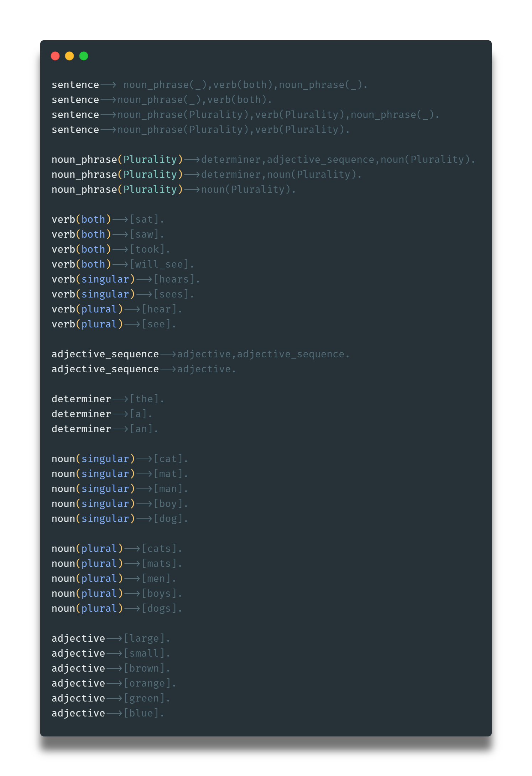
Task: Click the adjective 'large' terminal
Action: [x=144, y=638]
